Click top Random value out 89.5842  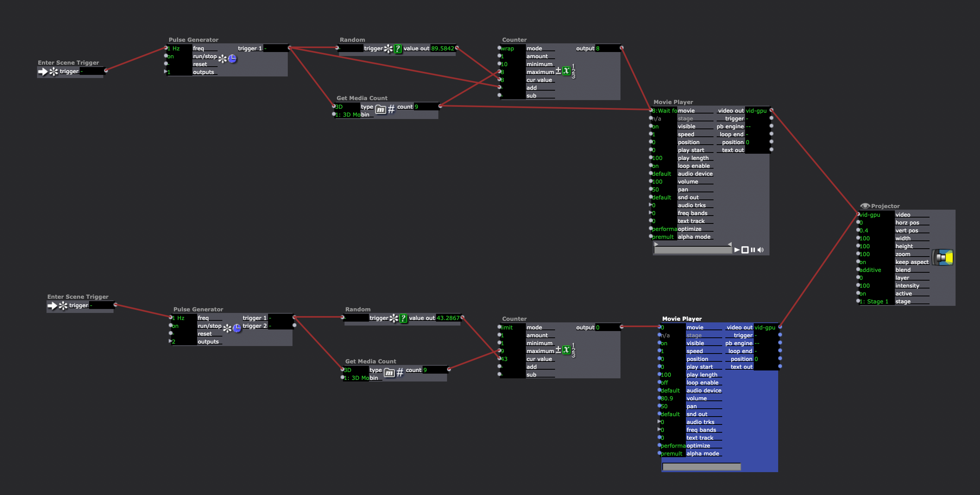tap(442, 48)
